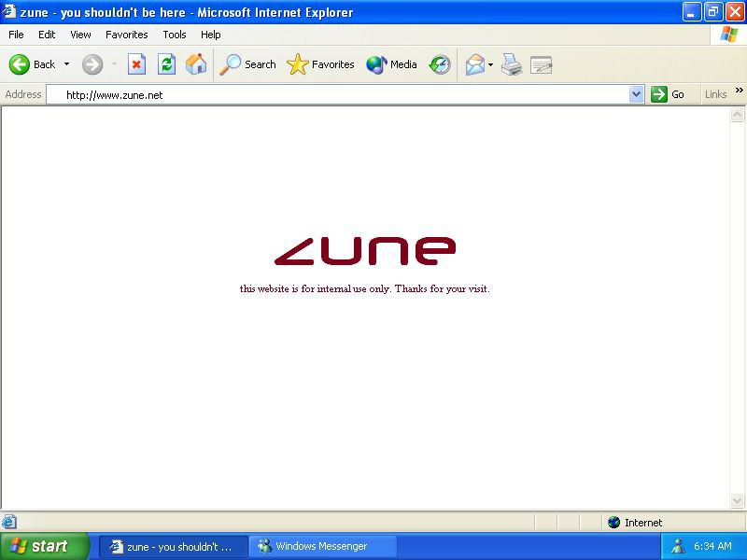Stop page loading with the red X icon
This screenshot has width=747, height=560.
pos(136,64)
